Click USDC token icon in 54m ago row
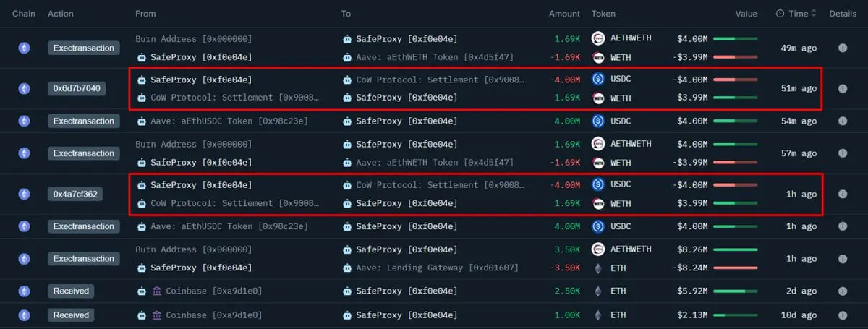 [x=598, y=121]
